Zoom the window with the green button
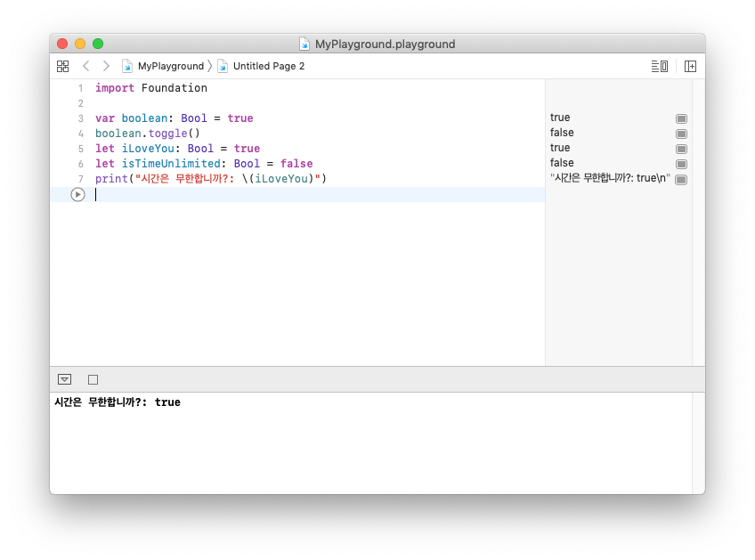This screenshot has height=560, width=755. point(98,44)
